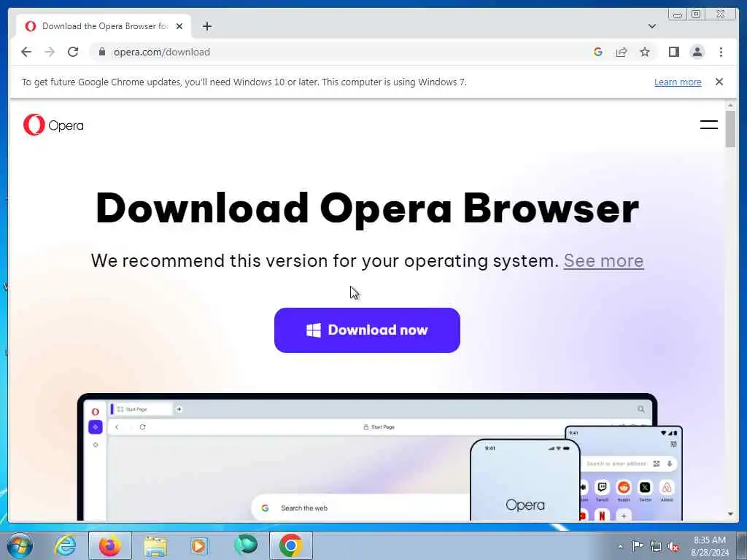Share this page via share icon
Image resolution: width=747 pixels, height=560 pixels.
(622, 52)
